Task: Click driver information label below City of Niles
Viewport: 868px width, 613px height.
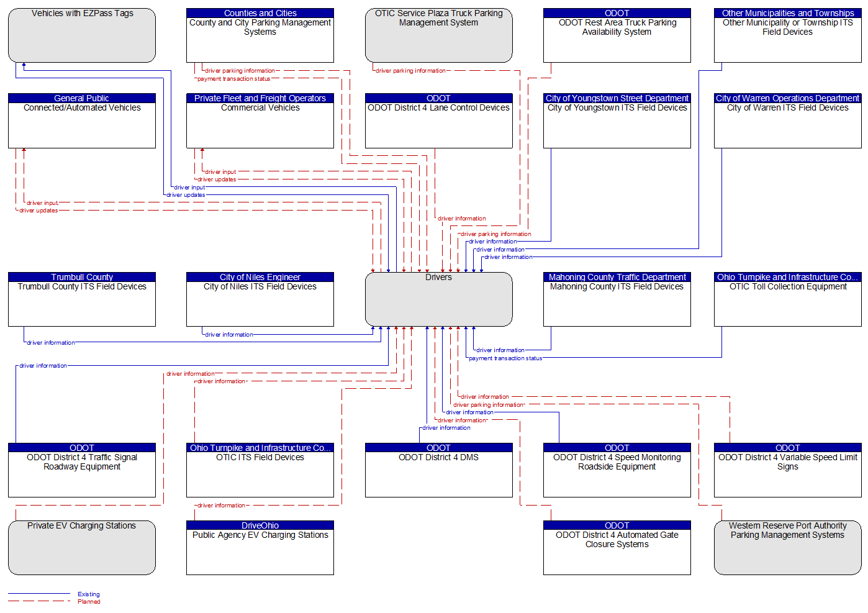Action: click(x=229, y=335)
